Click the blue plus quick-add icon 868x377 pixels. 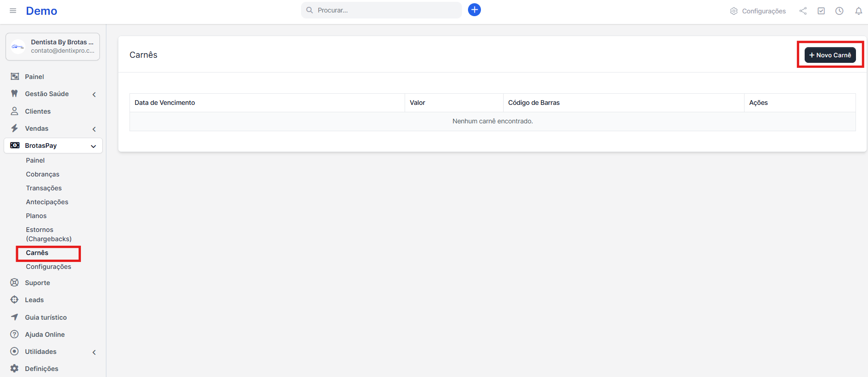(474, 10)
